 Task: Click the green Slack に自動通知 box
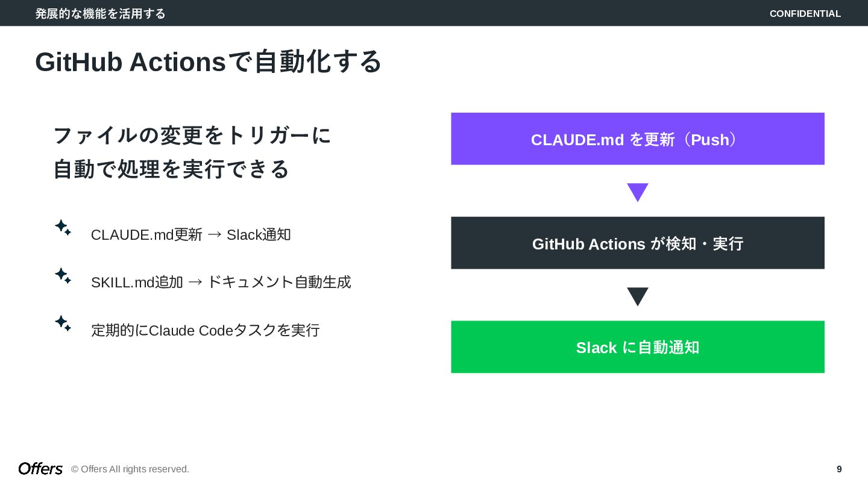pyautogui.click(x=637, y=347)
